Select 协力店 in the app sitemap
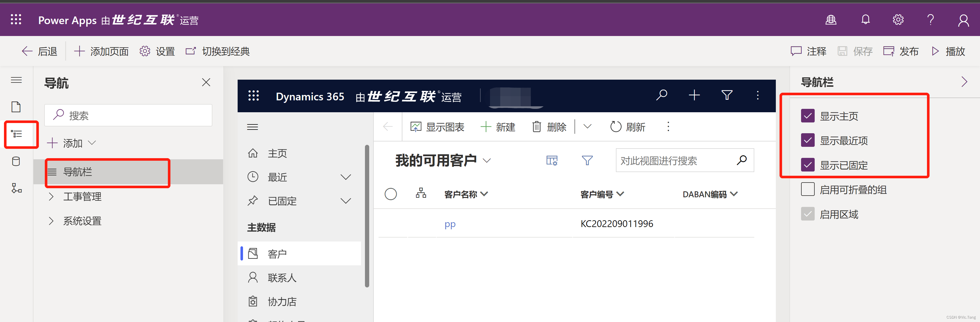This screenshot has width=980, height=322. pos(282,302)
